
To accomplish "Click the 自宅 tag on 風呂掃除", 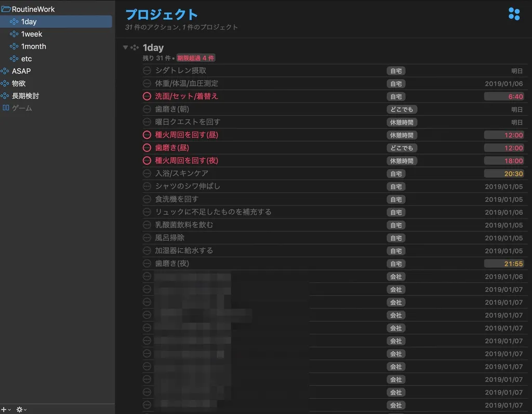I will pyautogui.click(x=396, y=238).
